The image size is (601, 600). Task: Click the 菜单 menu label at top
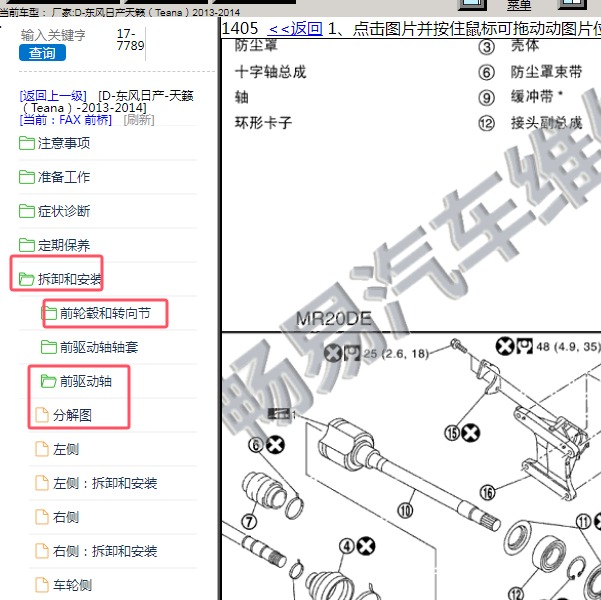(x=519, y=5)
